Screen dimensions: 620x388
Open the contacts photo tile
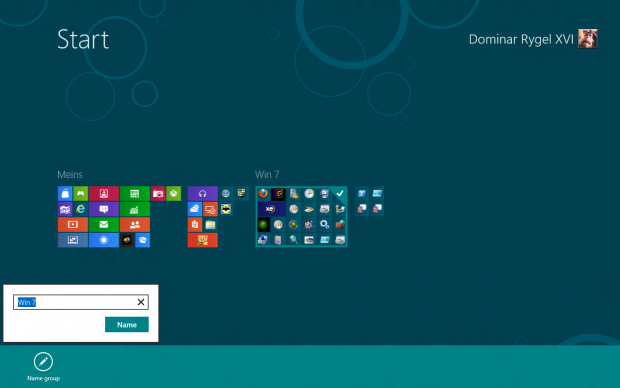tap(104, 193)
